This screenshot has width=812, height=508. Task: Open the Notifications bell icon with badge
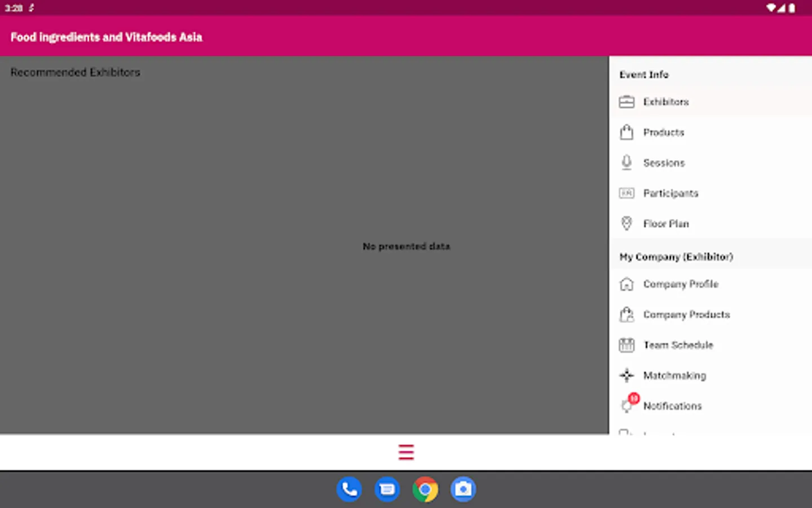pos(629,403)
